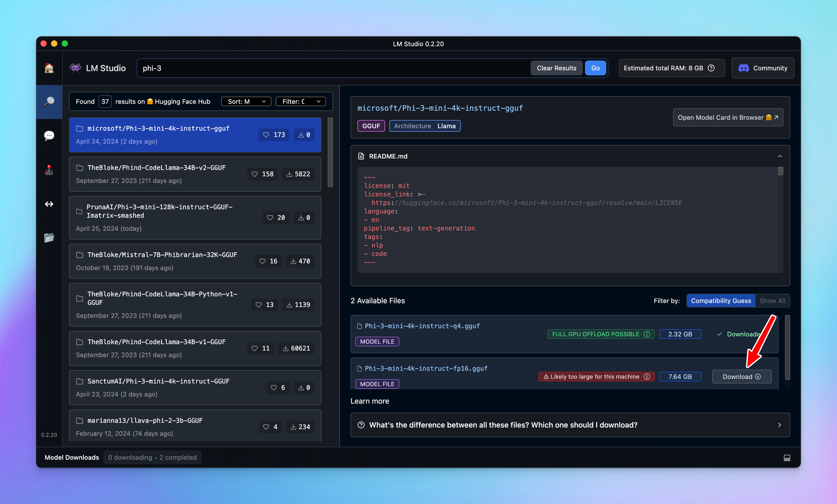Collapse the README.md section

coord(780,156)
